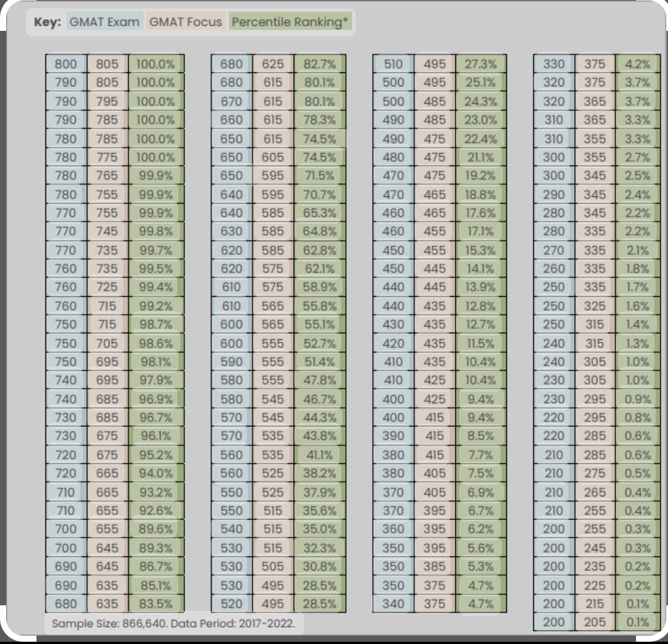The width and height of the screenshot is (668, 644).
Task: Select the 78.3% percentile cell
Action: [x=320, y=119]
